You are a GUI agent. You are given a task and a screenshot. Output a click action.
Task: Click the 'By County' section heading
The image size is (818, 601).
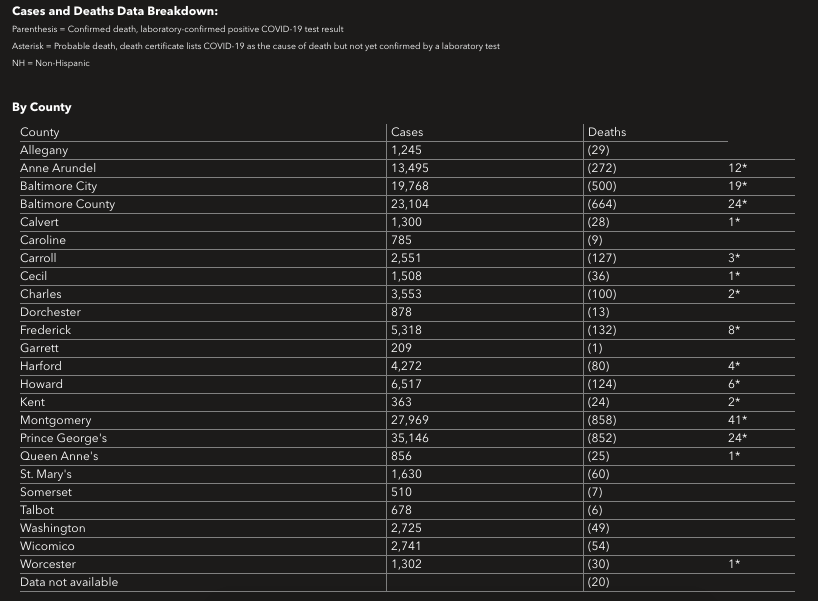coord(42,107)
